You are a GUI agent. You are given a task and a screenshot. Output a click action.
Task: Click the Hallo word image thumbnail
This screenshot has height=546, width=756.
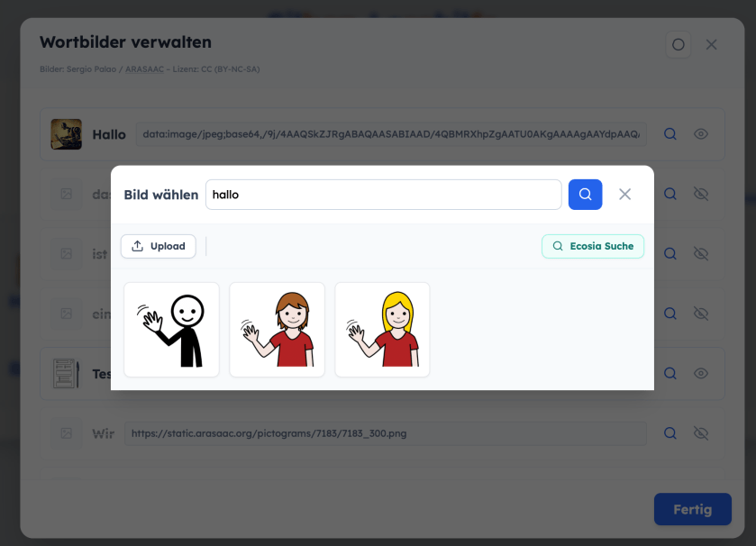66,134
